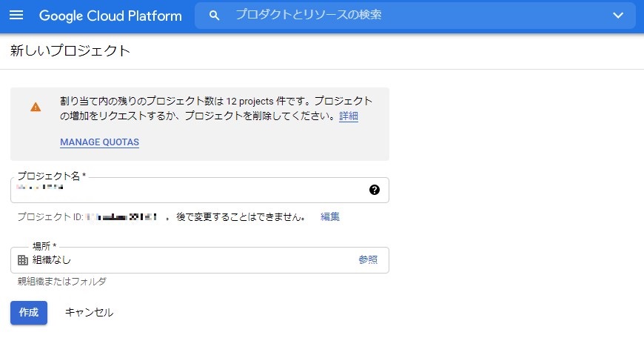Click the 場所 location field

coord(200,260)
